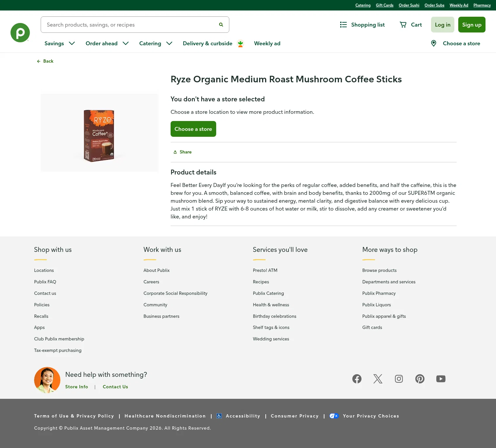Expand the Order ahead dropdown
Viewport: 496px width, 448px height.
pyautogui.click(x=107, y=43)
